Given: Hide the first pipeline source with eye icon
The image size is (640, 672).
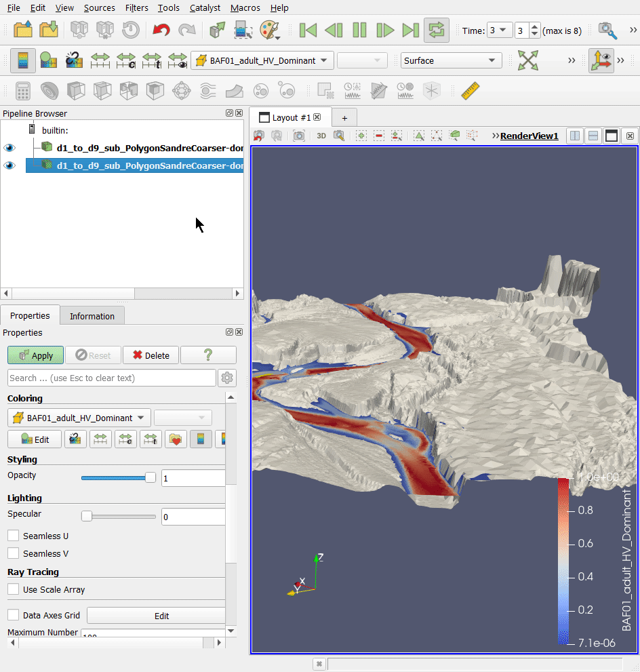Looking at the screenshot, I should tap(9, 147).
